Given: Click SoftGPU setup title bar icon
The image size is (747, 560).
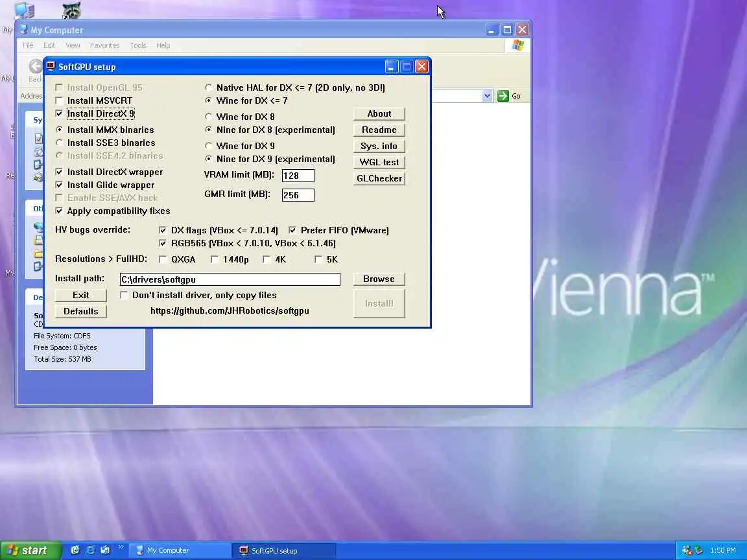Looking at the screenshot, I should [51, 66].
